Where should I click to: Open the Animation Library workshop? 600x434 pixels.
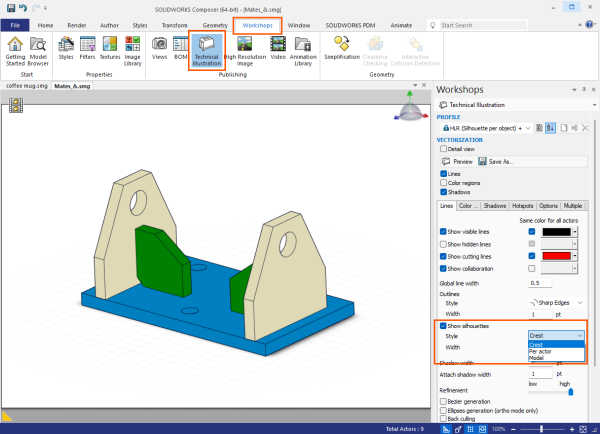coord(303,51)
